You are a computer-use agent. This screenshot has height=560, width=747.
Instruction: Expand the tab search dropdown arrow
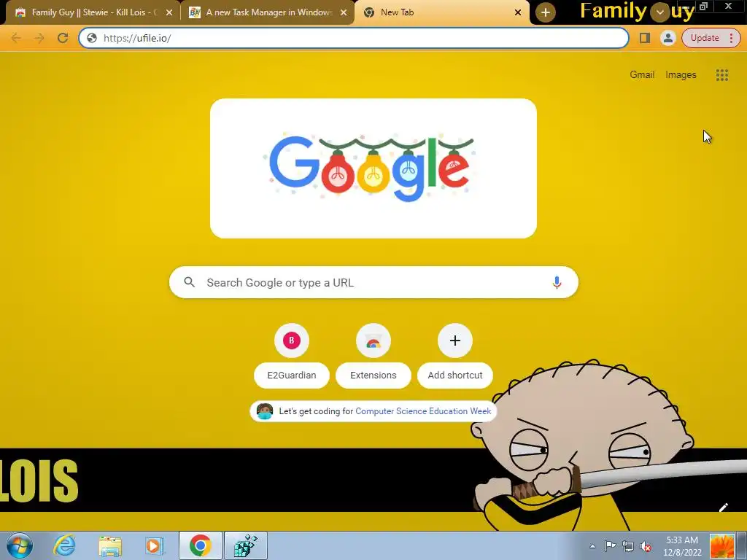coord(659,13)
